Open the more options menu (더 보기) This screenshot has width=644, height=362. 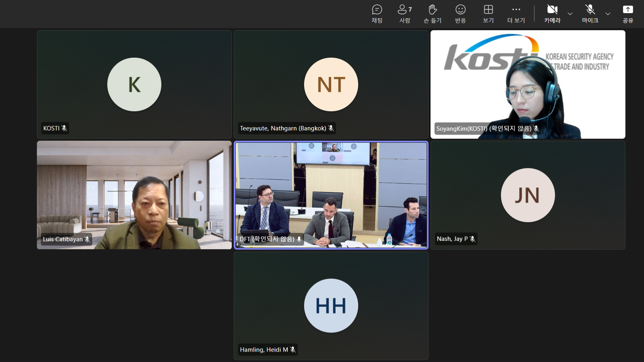pyautogui.click(x=516, y=14)
